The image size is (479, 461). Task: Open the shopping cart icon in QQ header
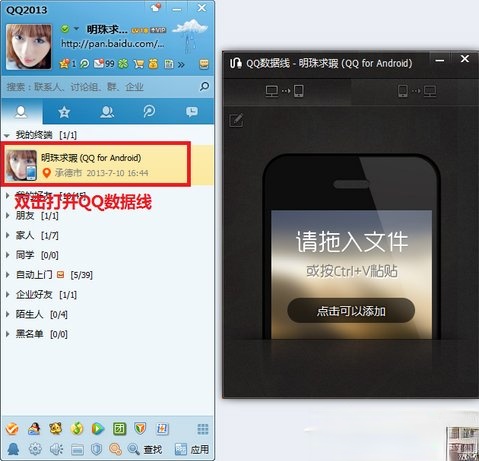(139, 63)
